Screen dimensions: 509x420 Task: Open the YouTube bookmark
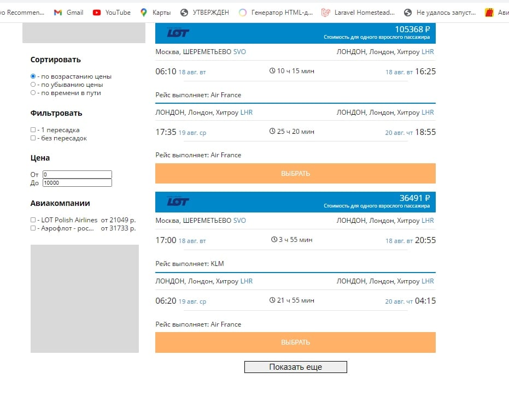click(x=112, y=13)
